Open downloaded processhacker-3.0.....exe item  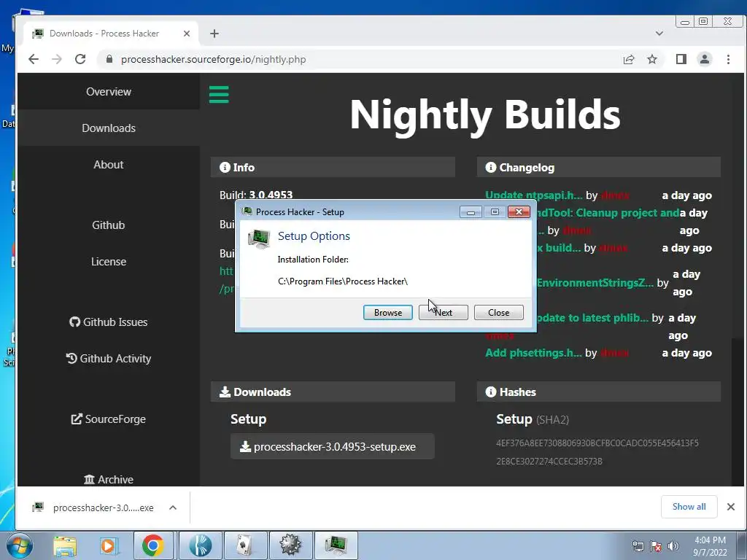[94, 507]
